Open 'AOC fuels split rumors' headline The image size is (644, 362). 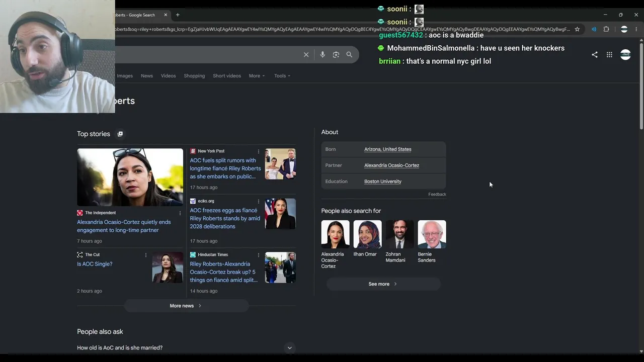225,168
